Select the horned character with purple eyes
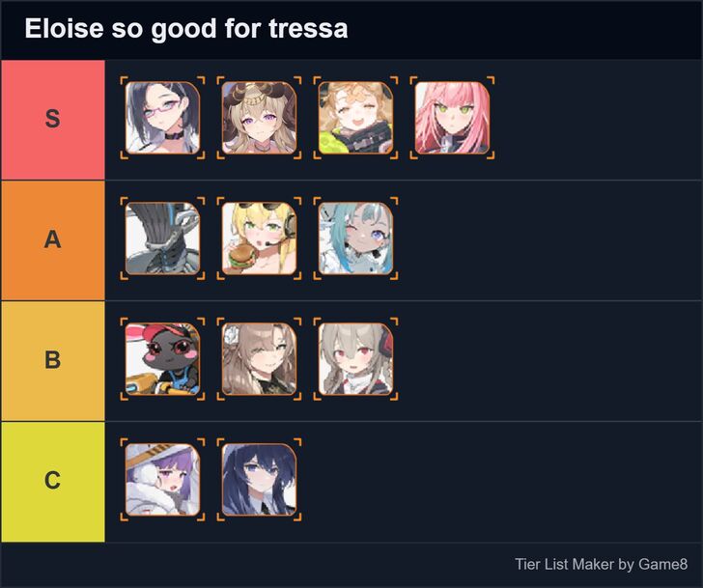The image size is (703, 588). 259,118
